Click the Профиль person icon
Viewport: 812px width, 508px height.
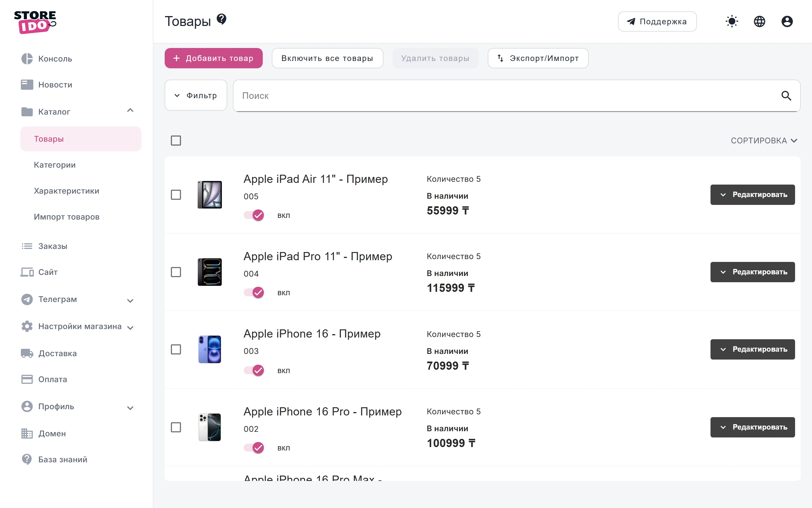pyautogui.click(x=27, y=406)
